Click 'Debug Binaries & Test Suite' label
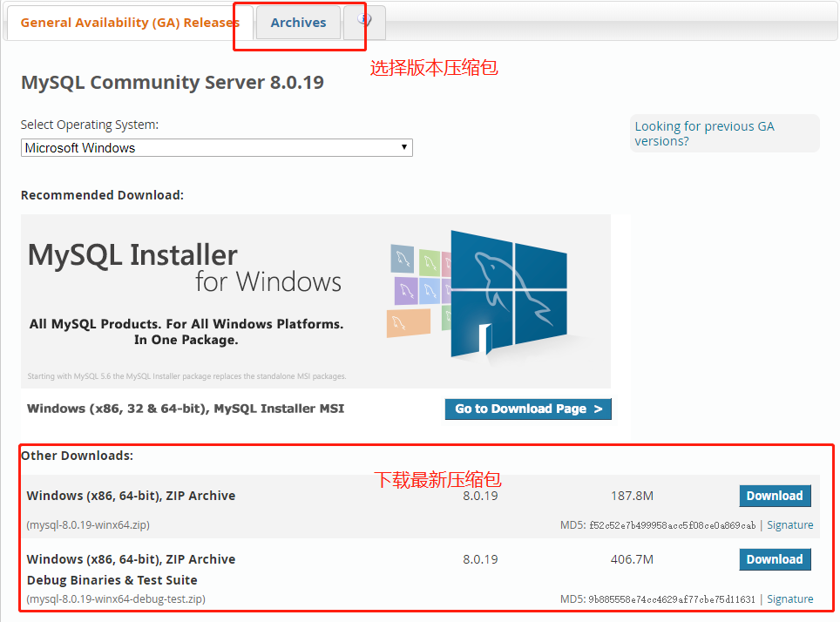840x622 pixels. point(112,580)
